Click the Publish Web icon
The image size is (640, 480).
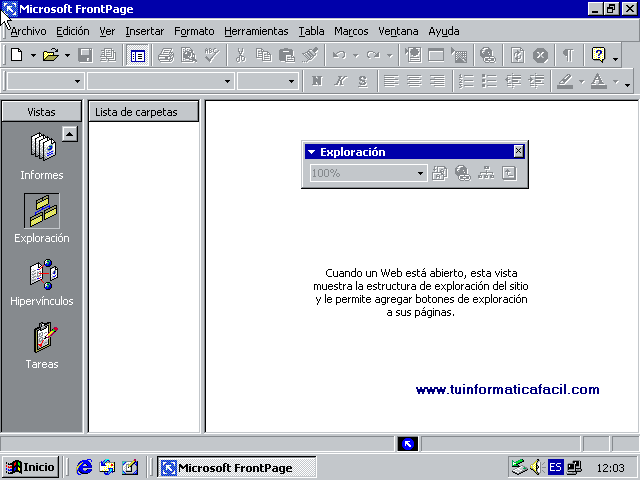[x=108, y=55]
